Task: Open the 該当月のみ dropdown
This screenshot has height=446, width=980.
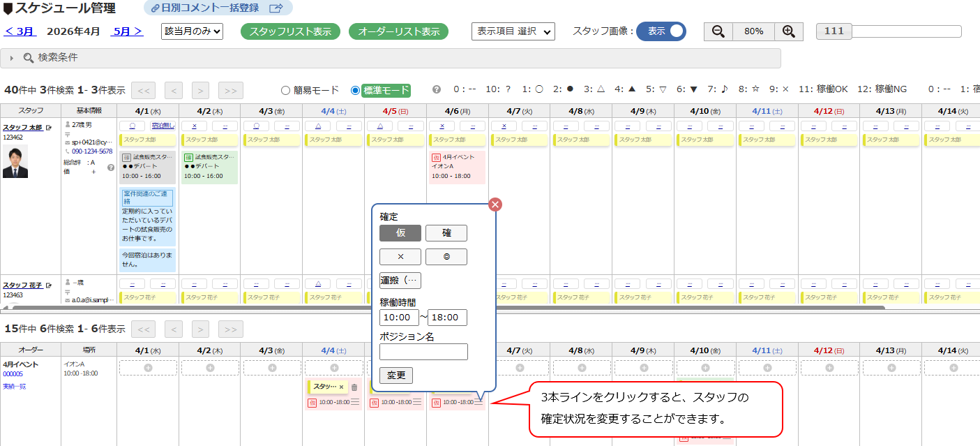Action: 192,31
